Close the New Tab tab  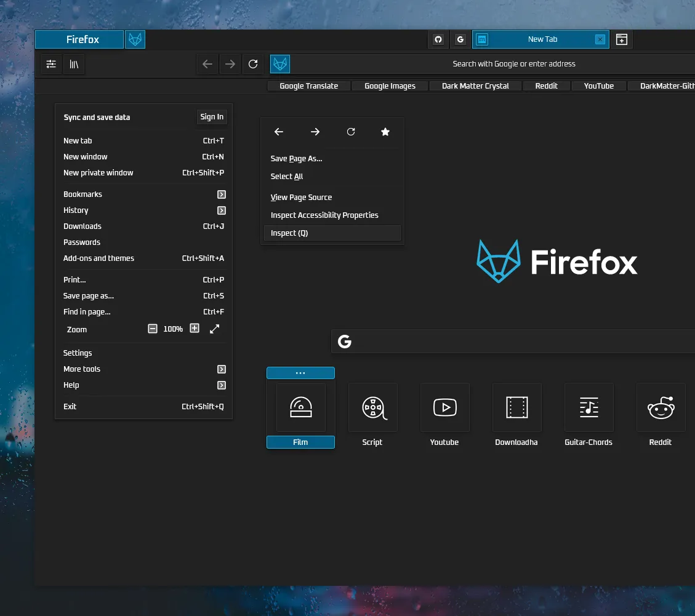coord(600,39)
